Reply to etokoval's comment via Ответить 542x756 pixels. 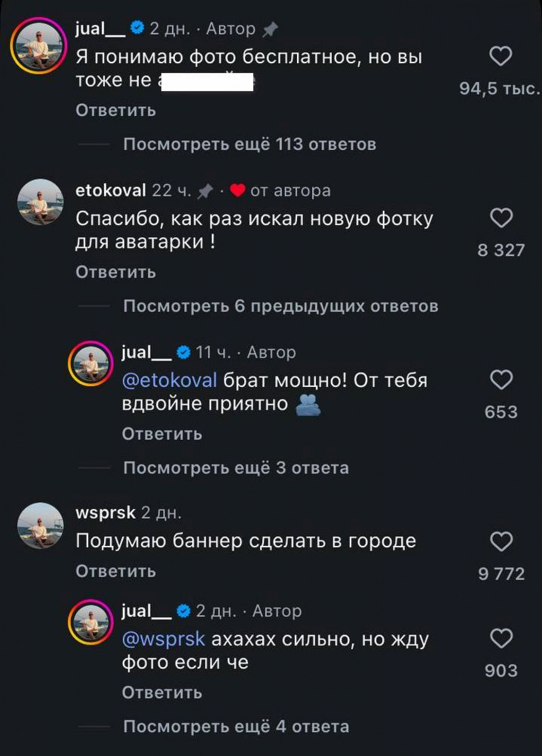(x=116, y=272)
